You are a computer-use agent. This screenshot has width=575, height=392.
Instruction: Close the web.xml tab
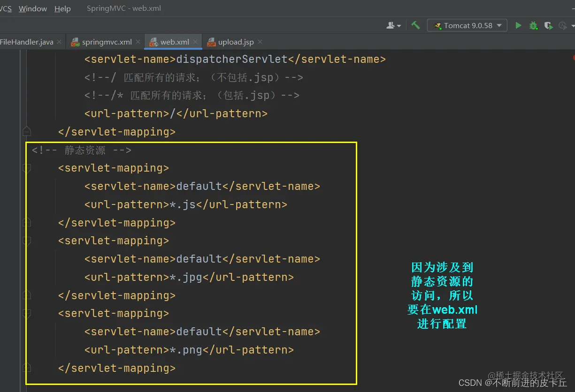coord(195,42)
